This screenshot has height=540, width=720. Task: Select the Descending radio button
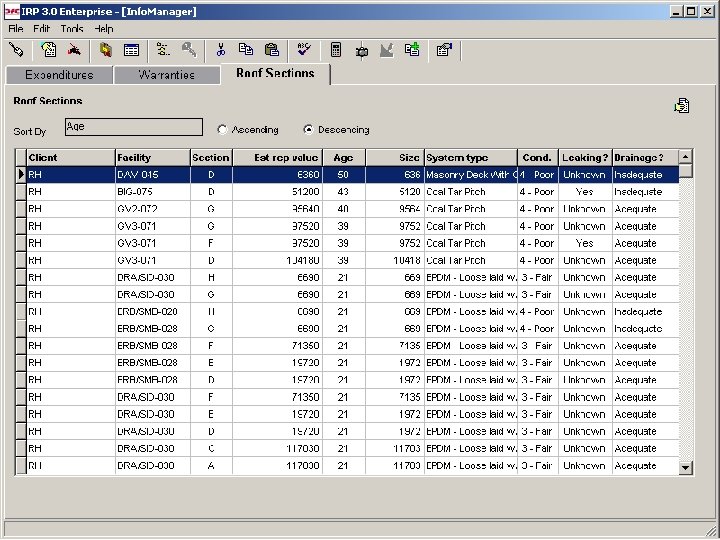tap(309, 129)
